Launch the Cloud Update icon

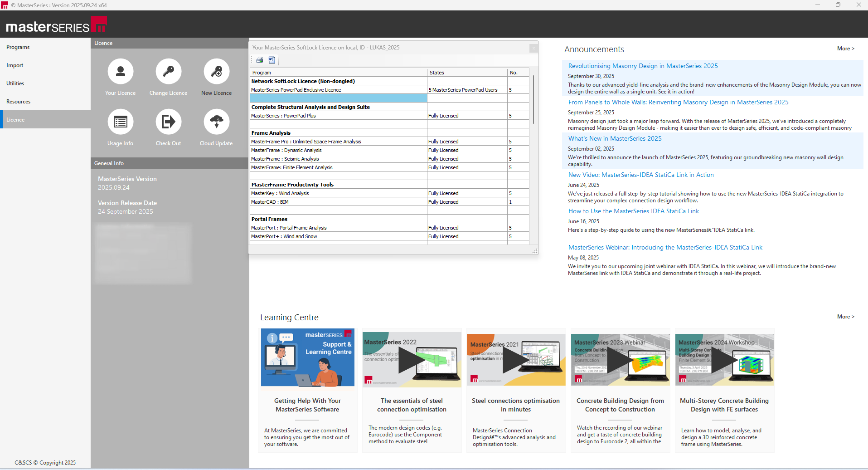[216, 122]
